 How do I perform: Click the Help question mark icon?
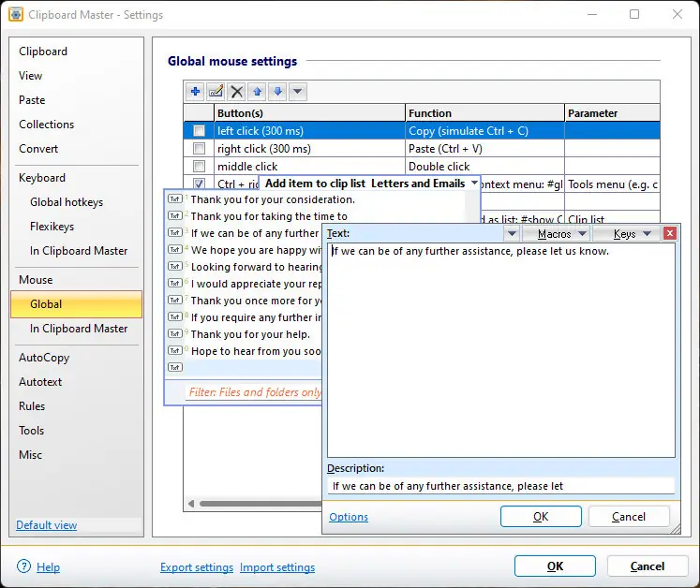pos(23,566)
